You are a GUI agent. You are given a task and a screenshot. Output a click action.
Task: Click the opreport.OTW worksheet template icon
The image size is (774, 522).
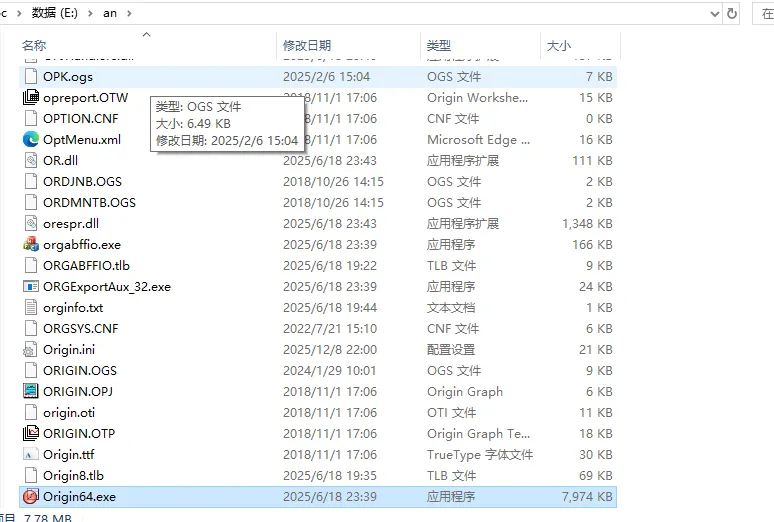(31, 97)
